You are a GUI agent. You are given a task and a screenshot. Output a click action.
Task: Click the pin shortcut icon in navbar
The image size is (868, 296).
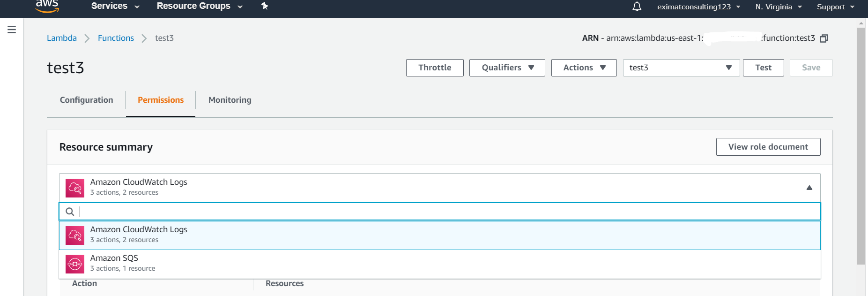point(265,6)
